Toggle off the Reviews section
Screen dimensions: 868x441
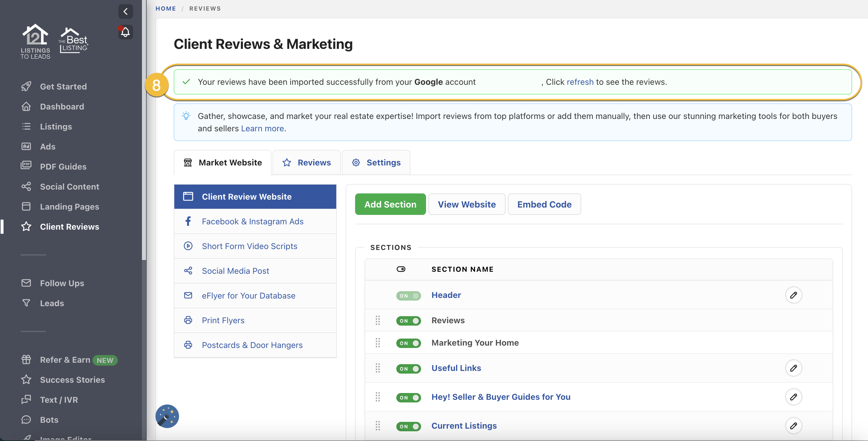click(x=408, y=321)
